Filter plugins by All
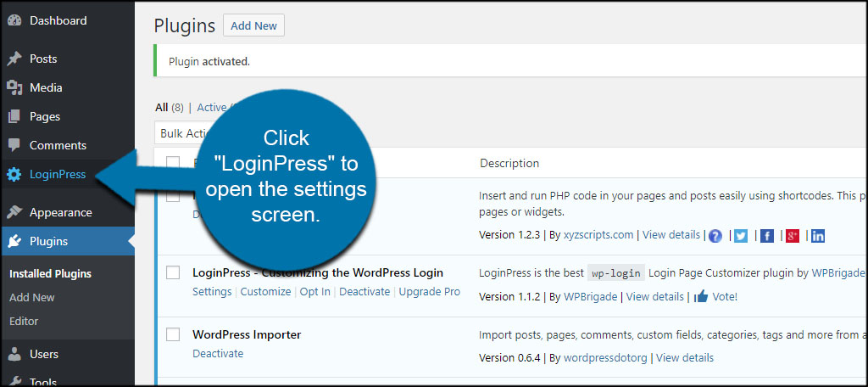Image resolution: width=868 pixels, height=387 pixels. click(x=162, y=108)
